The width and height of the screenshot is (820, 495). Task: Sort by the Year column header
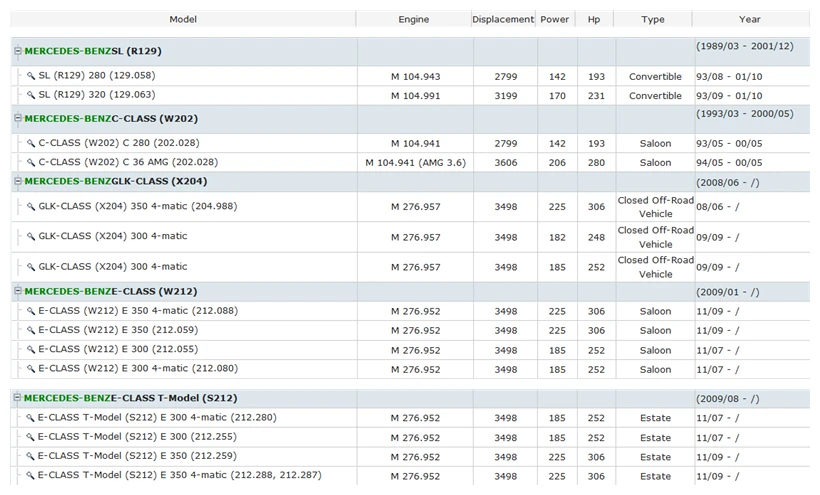click(750, 19)
